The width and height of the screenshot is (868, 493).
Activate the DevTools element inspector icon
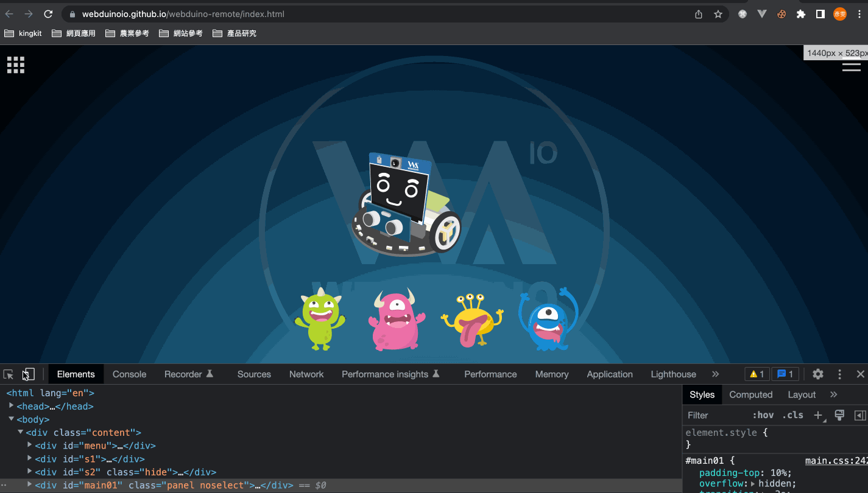[9, 374]
